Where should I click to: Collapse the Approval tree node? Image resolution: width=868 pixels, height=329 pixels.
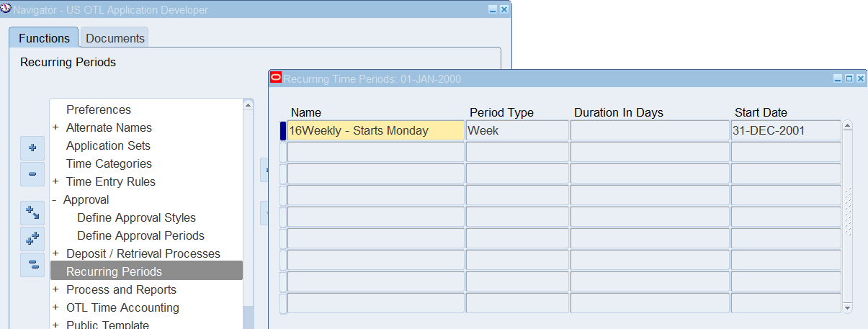click(x=54, y=200)
